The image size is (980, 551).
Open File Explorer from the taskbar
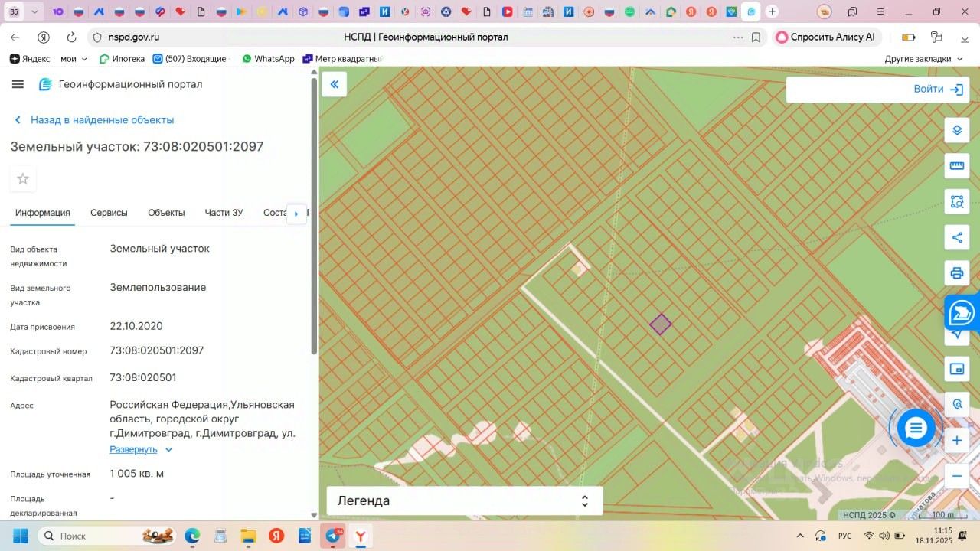tap(248, 536)
